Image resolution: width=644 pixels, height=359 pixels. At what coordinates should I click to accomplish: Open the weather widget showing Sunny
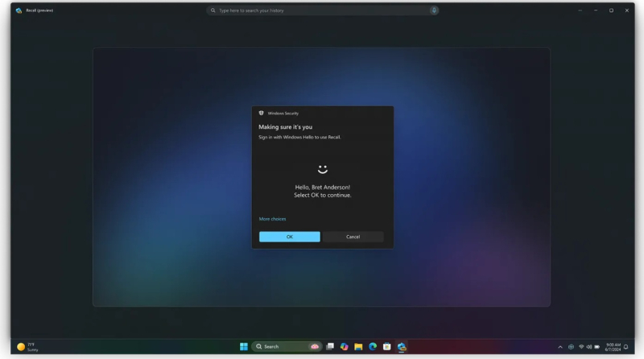tap(27, 347)
